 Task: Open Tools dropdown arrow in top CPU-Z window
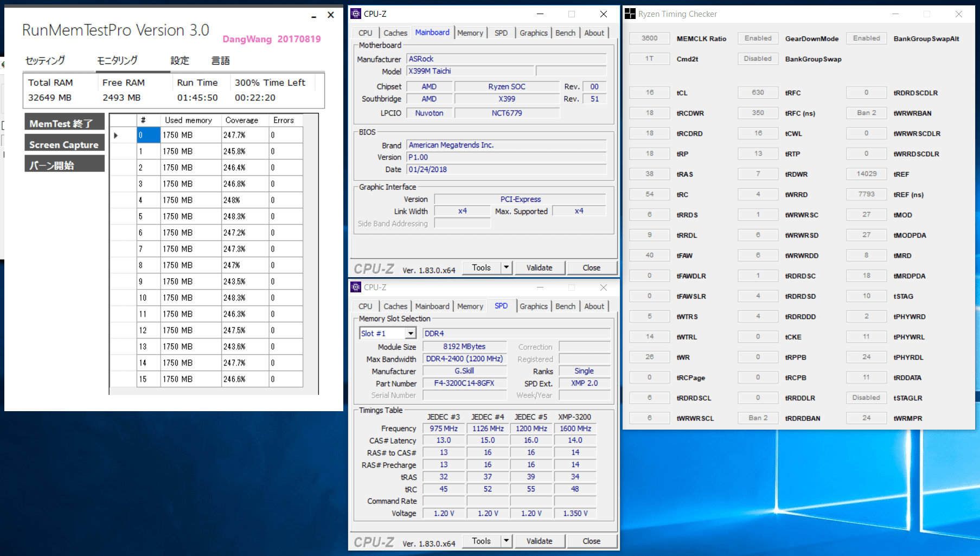507,267
